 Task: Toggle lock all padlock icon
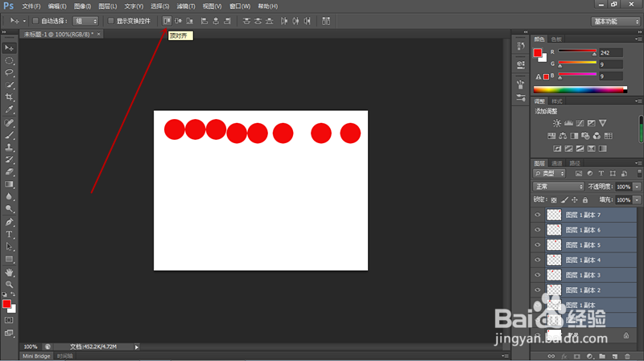585,200
